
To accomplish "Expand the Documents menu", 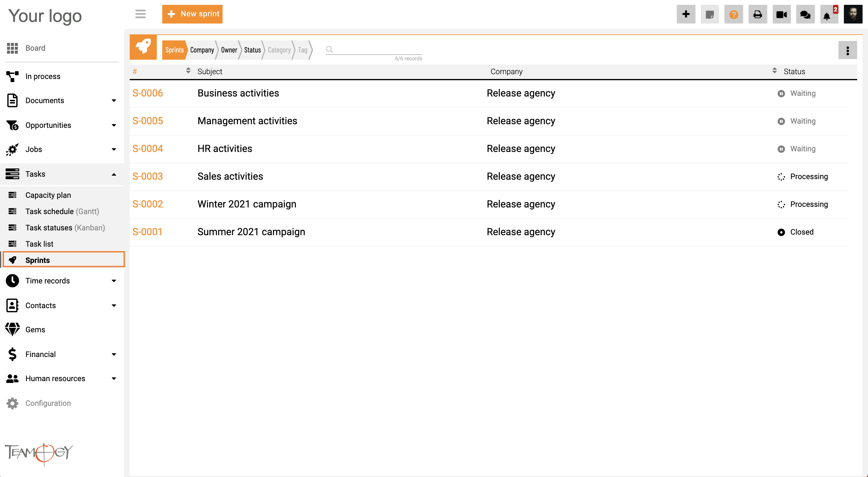I will [114, 100].
